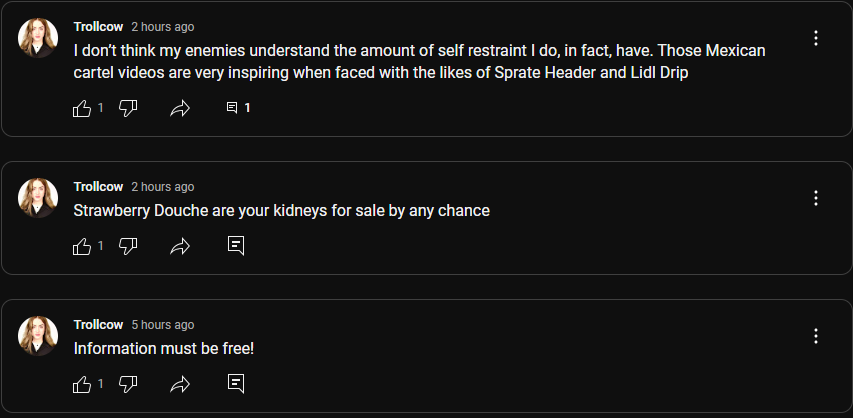The image size is (853, 418).
Task: Dislike the kidneys for sale comment
Action: coord(128,246)
